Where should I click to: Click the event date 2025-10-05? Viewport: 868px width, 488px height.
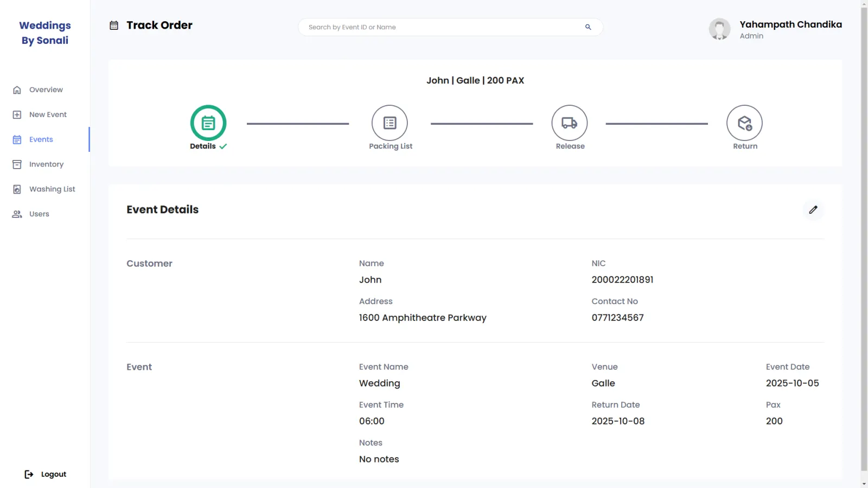[792, 383]
